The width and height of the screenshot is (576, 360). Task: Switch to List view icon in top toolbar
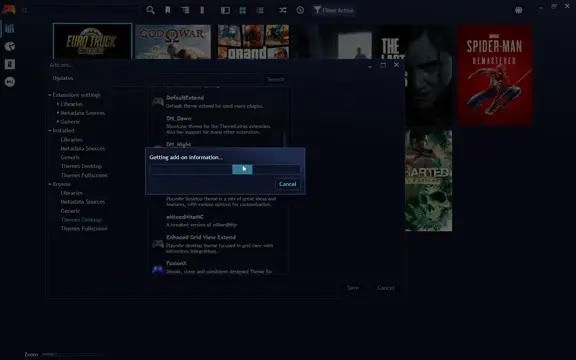(x=260, y=10)
